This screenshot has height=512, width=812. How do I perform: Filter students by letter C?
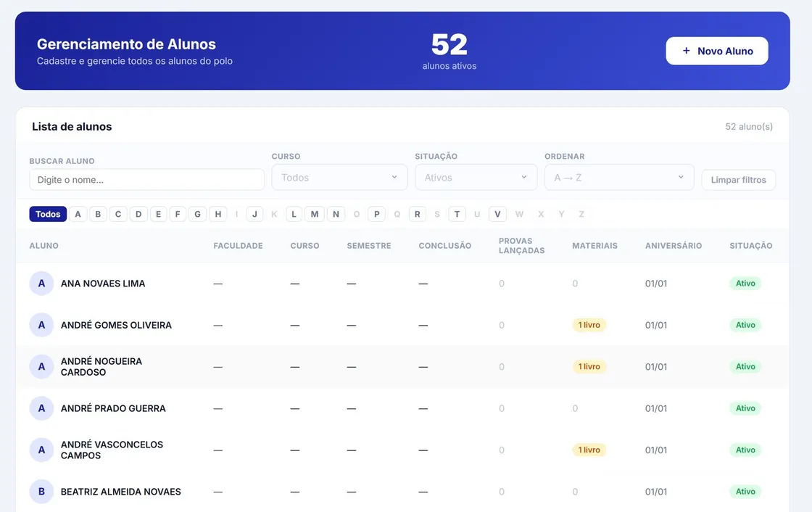(118, 214)
